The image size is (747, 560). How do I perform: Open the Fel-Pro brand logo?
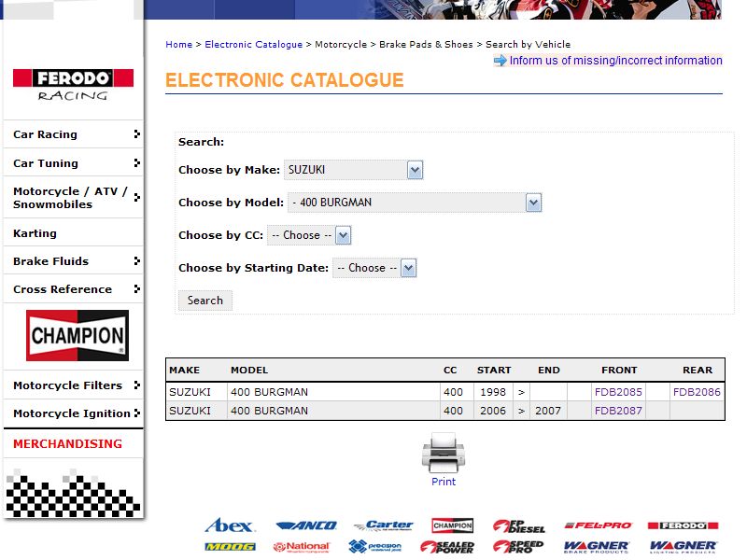[598, 525]
